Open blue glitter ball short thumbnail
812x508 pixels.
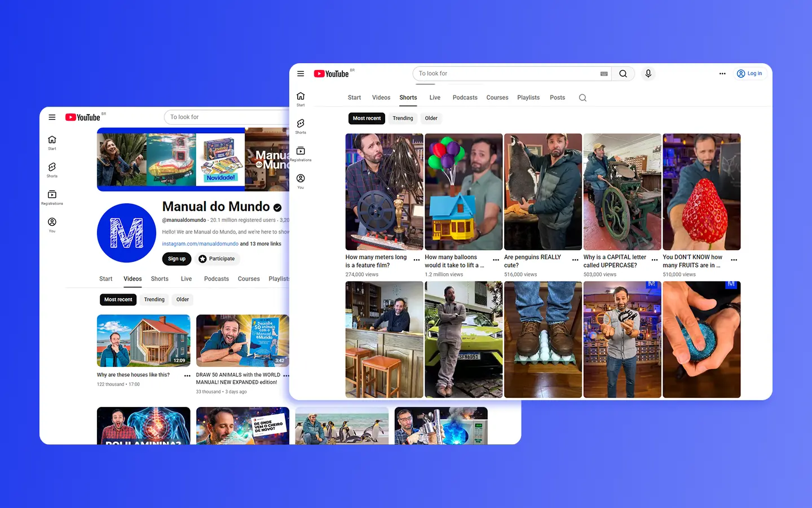point(701,340)
